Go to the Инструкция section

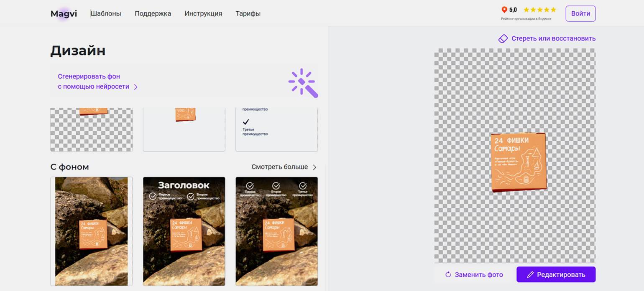[x=203, y=13]
